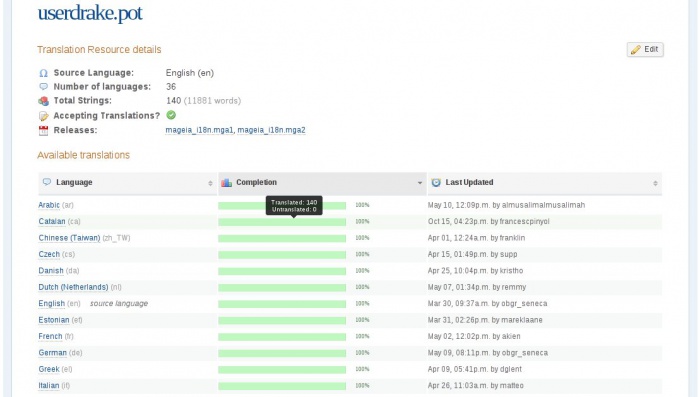Click the 'Available translations' heading

83,155
